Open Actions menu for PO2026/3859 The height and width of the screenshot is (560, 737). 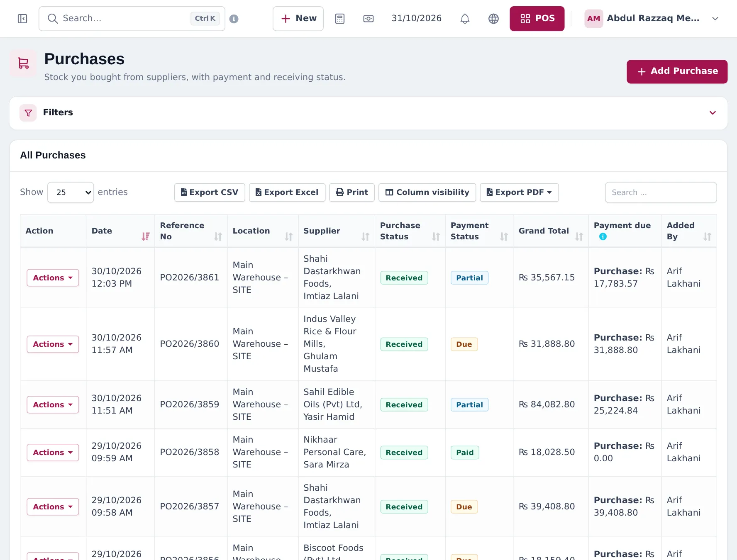pyautogui.click(x=53, y=405)
